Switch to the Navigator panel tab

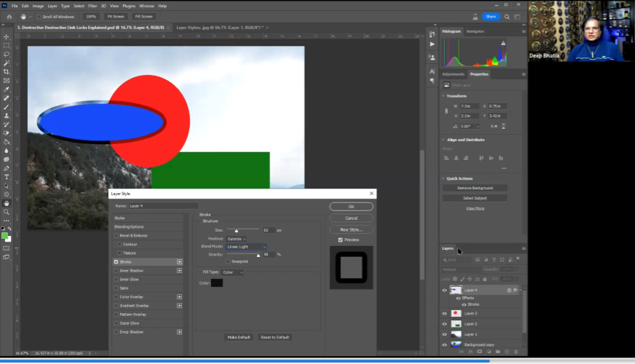tap(475, 31)
